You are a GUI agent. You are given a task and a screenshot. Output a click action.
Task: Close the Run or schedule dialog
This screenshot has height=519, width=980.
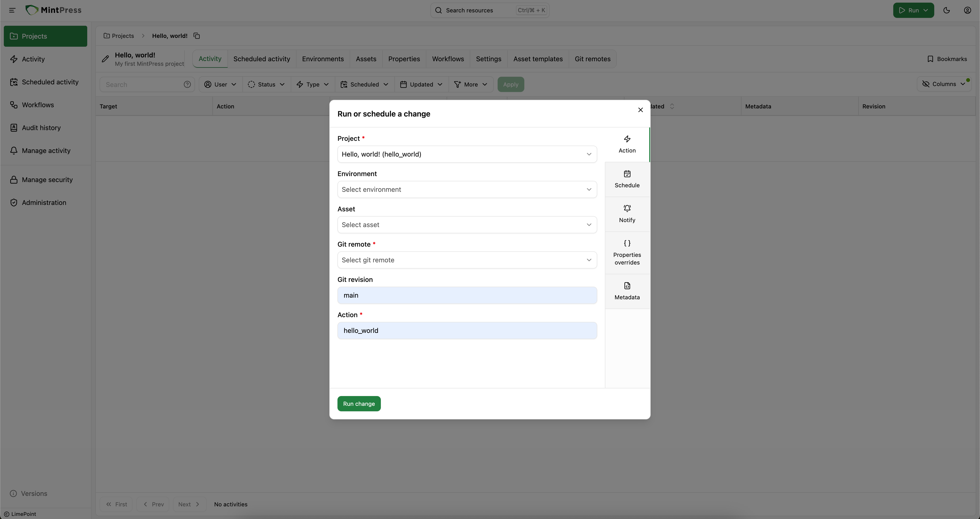[x=641, y=110]
